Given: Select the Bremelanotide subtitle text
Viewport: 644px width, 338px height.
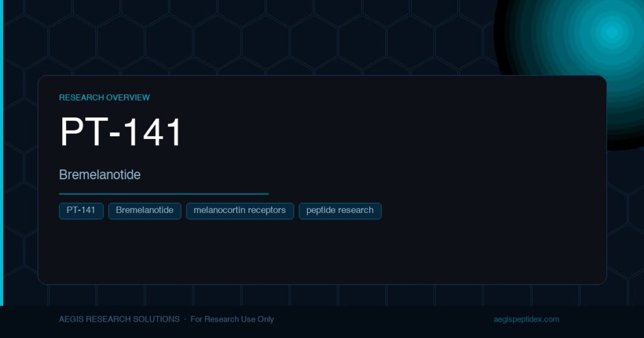Looking at the screenshot, I should pos(100,175).
